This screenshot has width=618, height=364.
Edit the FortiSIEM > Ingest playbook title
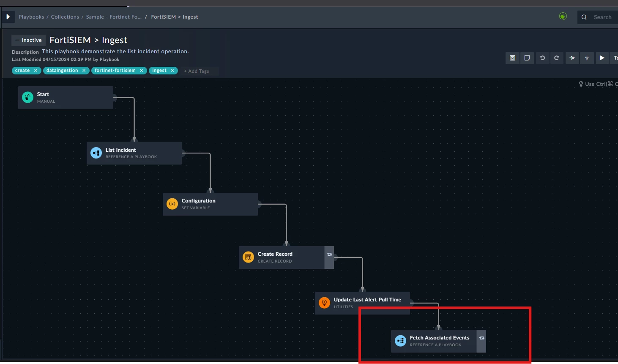pos(88,40)
